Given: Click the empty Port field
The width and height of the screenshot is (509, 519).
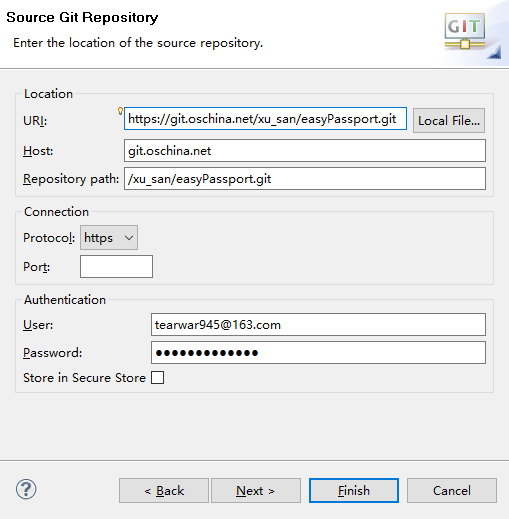Looking at the screenshot, I should pyautogui.click(x=116, y=266).
